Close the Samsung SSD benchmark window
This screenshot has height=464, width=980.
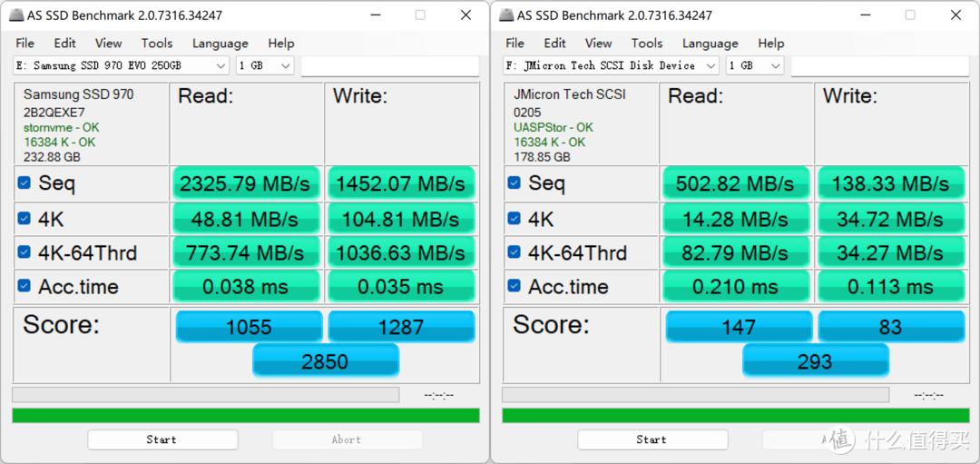pos(465,15)
